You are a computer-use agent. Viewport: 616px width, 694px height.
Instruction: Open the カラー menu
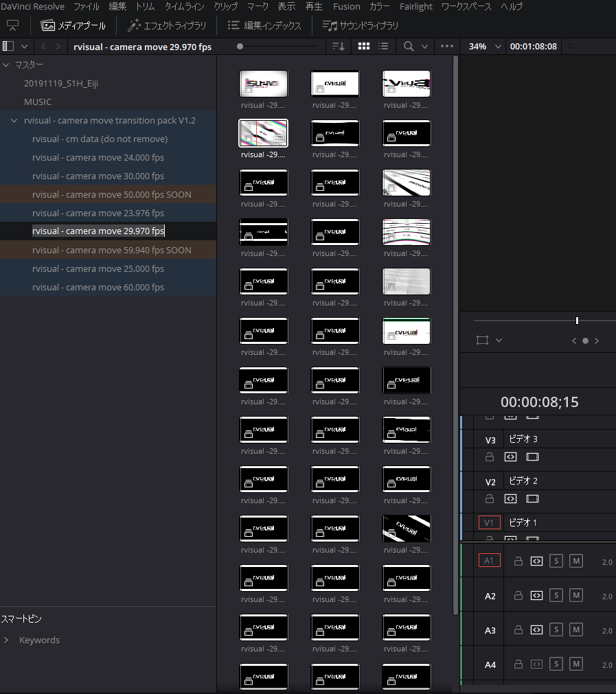coord(380,7)
